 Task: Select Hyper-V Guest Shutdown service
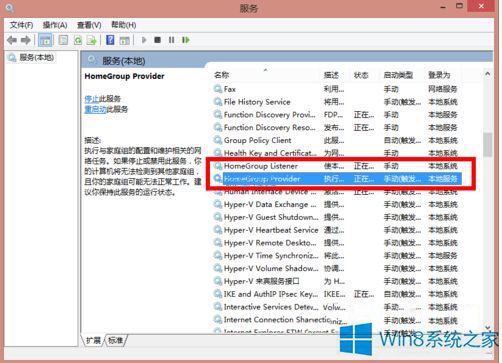click(x=337, y=217)
